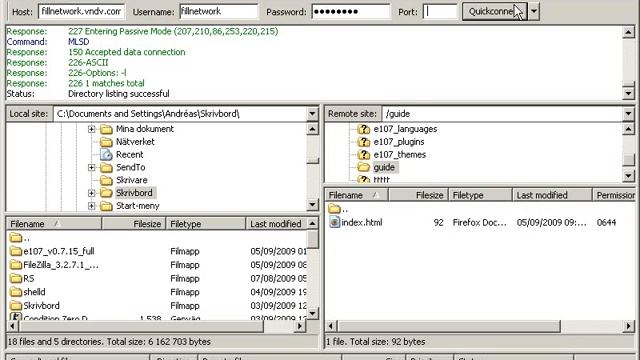This screenshot has width=640, height=360.
Task: Click the index.html file icon
Action: pyautogui.click(x=335, y=222)
